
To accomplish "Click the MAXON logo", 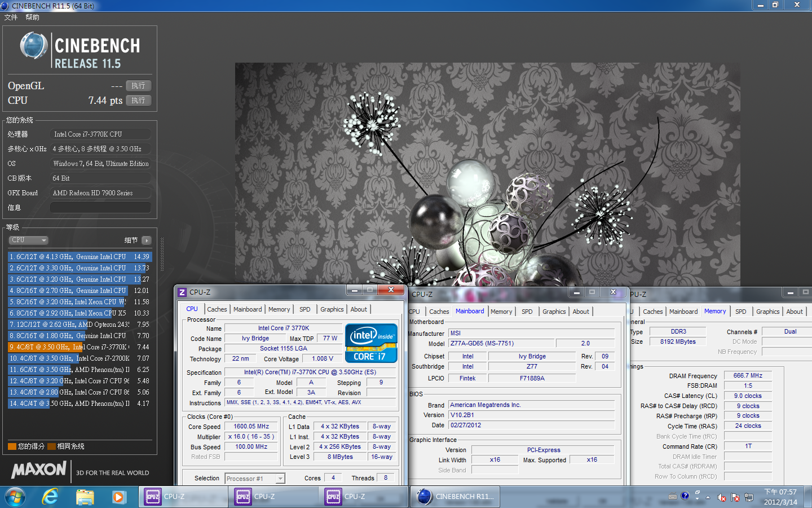I will coord(39,470).
